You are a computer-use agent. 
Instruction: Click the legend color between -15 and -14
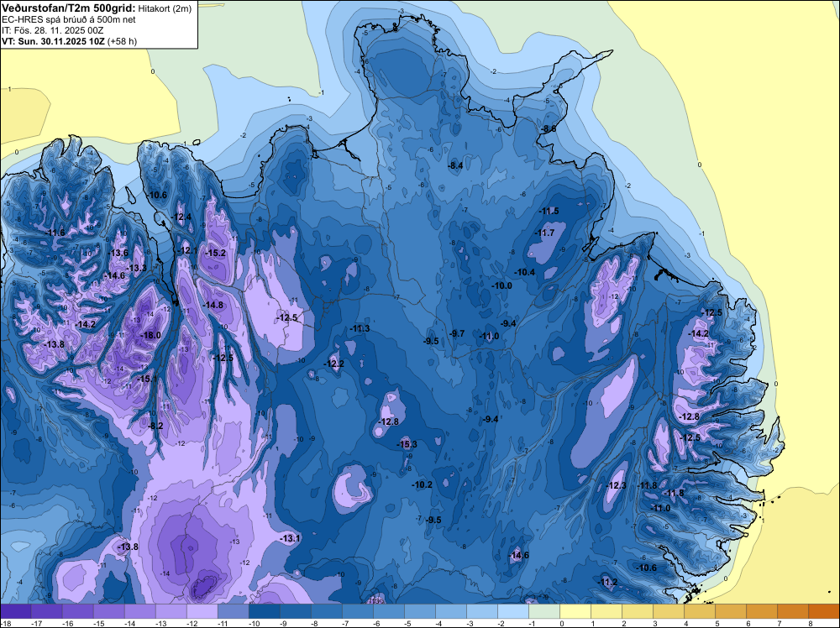109,611
